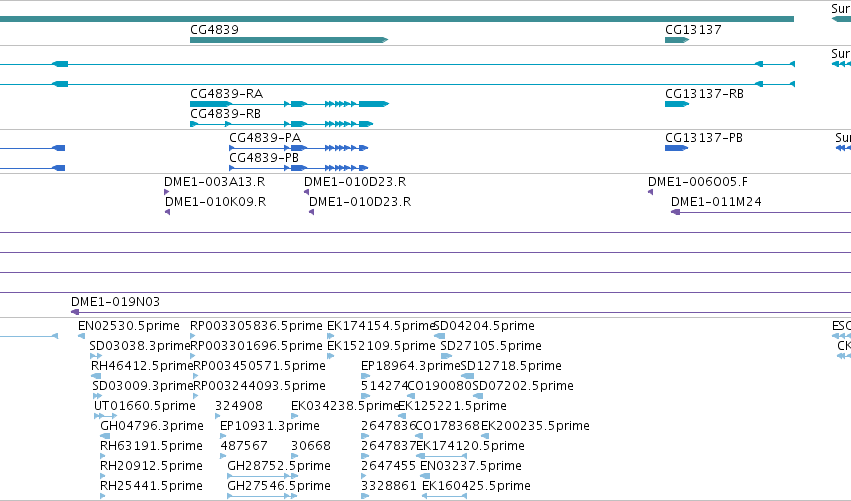Viewport: 851px width, 501px height.
Task: Select the RP003301696.5prime label
Action: [257, 346]
